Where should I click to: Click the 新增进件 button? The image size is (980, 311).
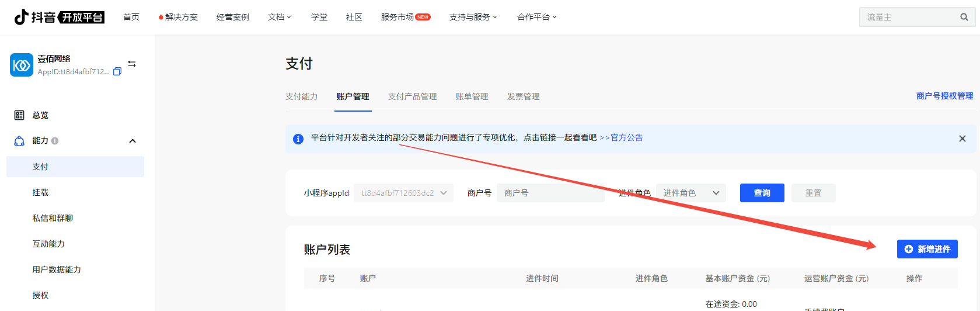[927, 249]
